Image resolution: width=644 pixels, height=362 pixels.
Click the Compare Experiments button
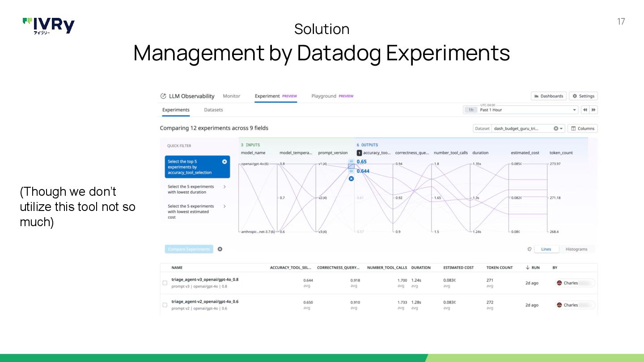(189, 249)
